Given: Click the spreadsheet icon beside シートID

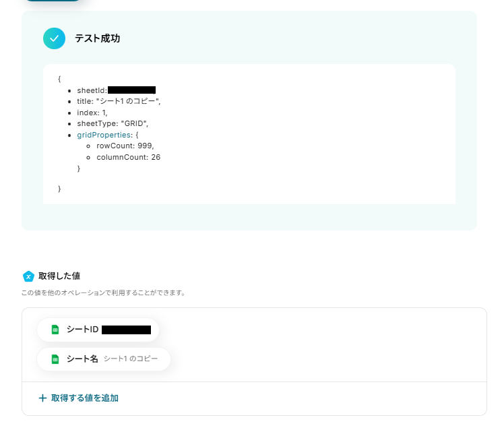Looking at the screenshot, I should click(55, 330).
